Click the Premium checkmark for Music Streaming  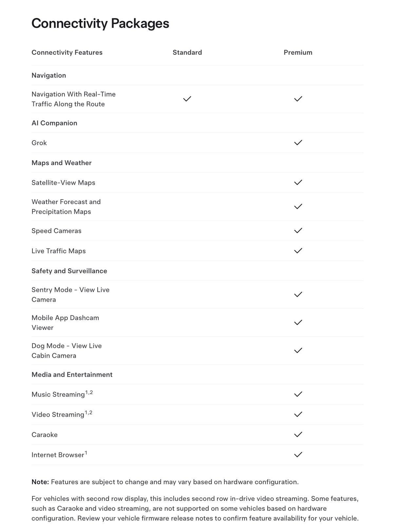298,394
